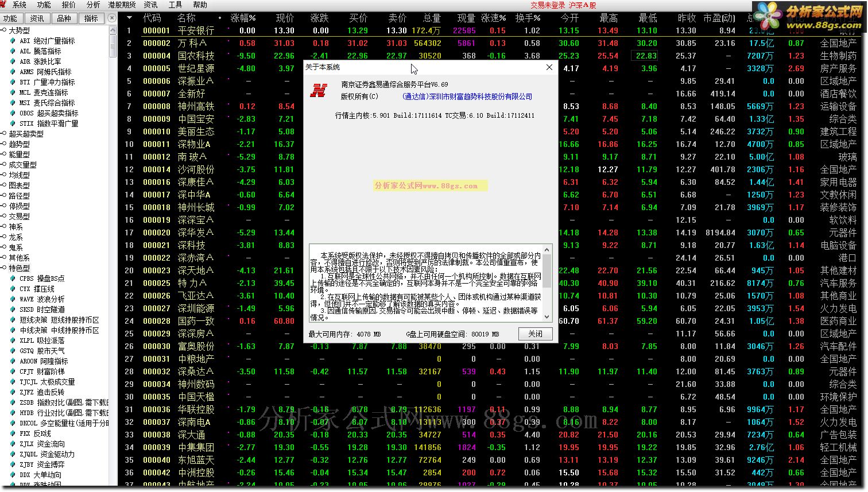
Task: Click the XLPL 吸拉派落 indicator icon
Action: coord(13,340)
